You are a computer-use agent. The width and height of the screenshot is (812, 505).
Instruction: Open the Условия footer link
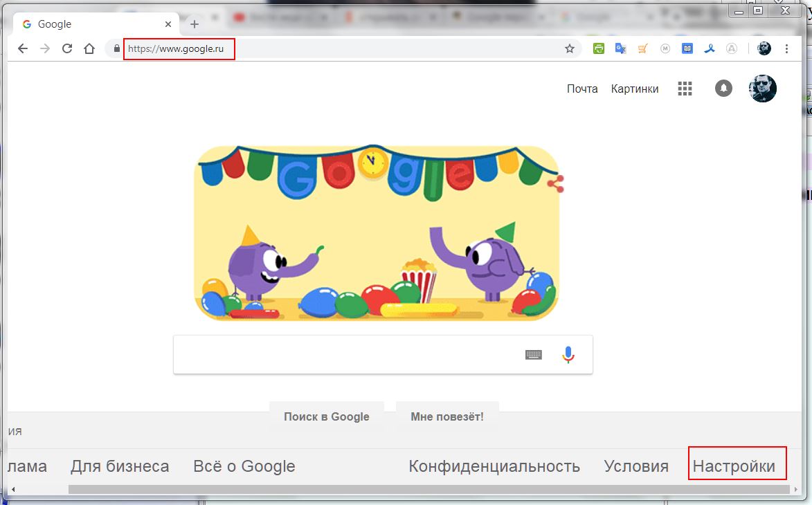click(x=636, y=466)
